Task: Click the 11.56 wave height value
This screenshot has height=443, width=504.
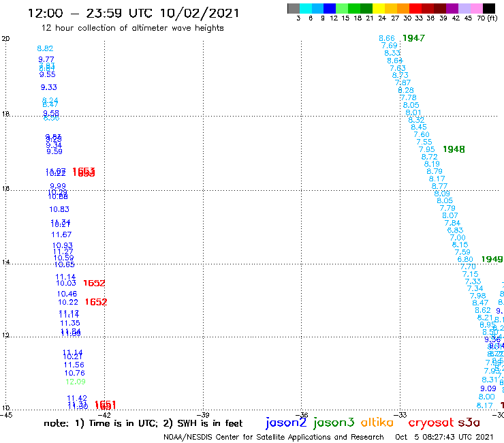Action: [x=74, y=365]
